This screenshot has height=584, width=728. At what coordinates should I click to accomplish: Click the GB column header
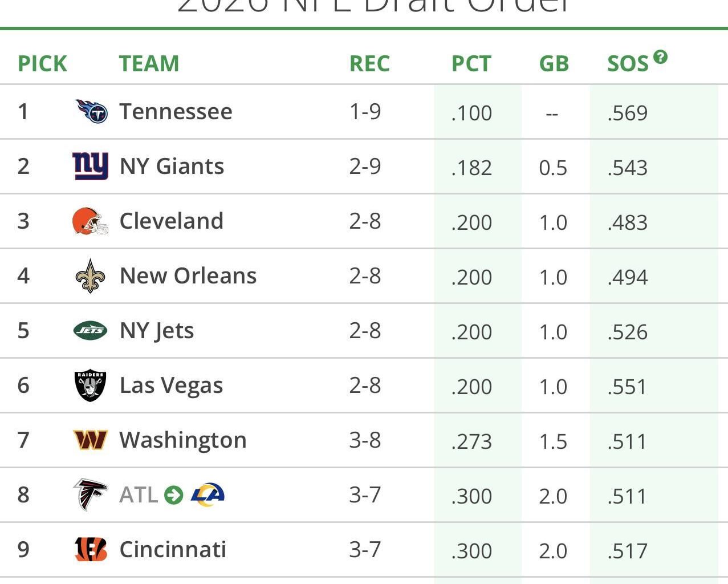pyautogui.click(x=554, y=63)
